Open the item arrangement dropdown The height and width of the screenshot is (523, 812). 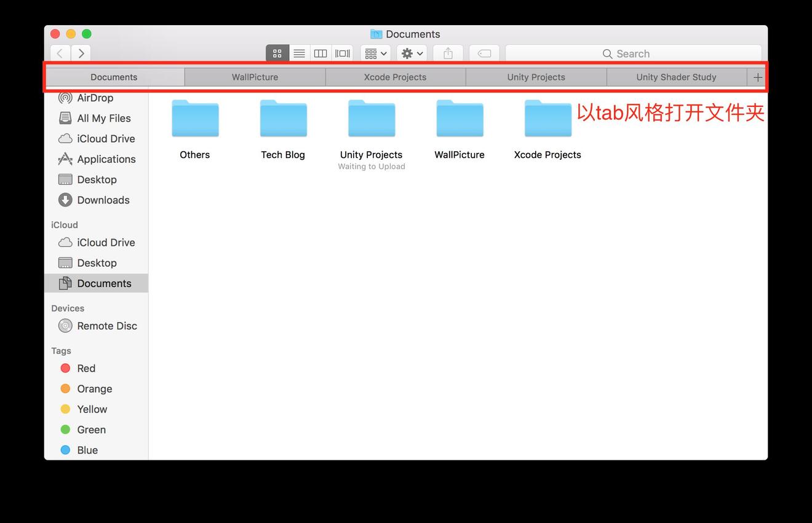pos(375,53)
